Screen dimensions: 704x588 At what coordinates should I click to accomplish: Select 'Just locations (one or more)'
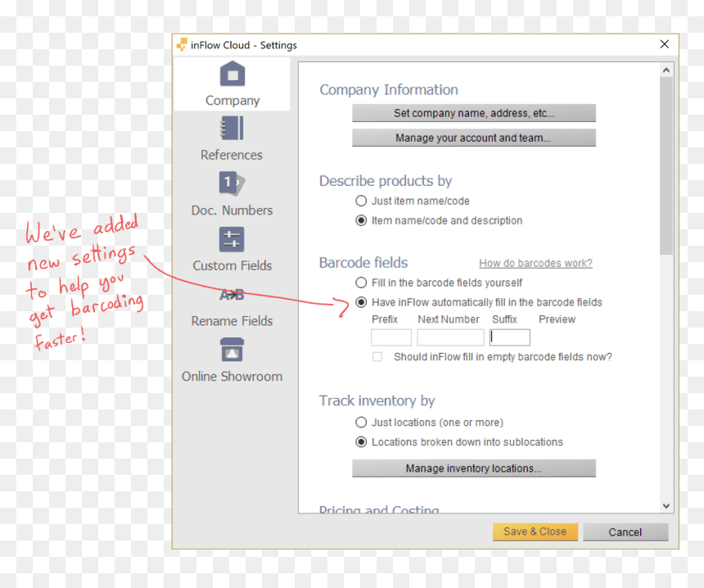click(361, 423)
